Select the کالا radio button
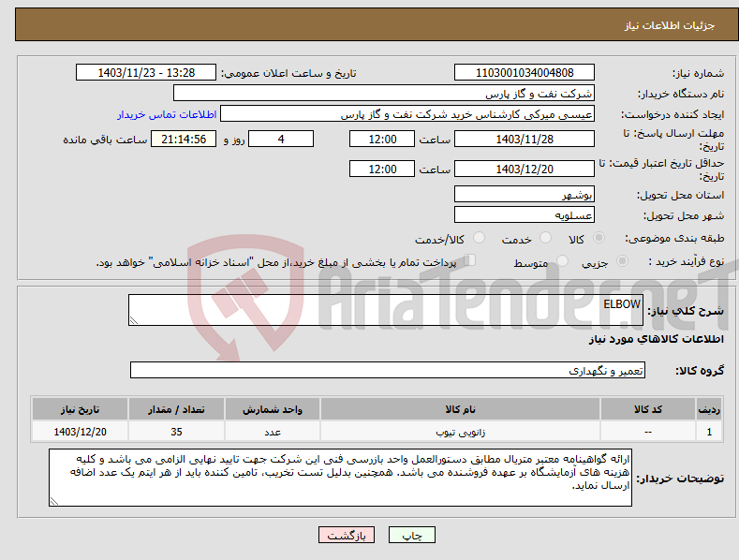 [599, 238]
